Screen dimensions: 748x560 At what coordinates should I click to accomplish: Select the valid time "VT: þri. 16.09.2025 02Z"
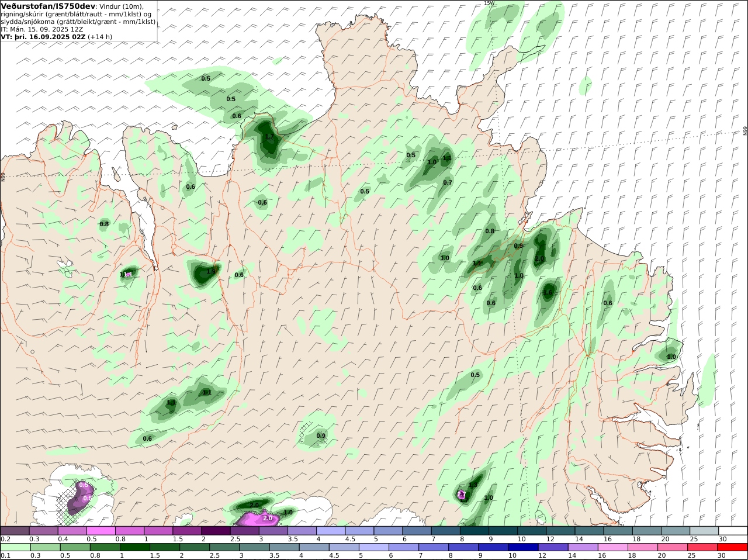coord(43,37)
